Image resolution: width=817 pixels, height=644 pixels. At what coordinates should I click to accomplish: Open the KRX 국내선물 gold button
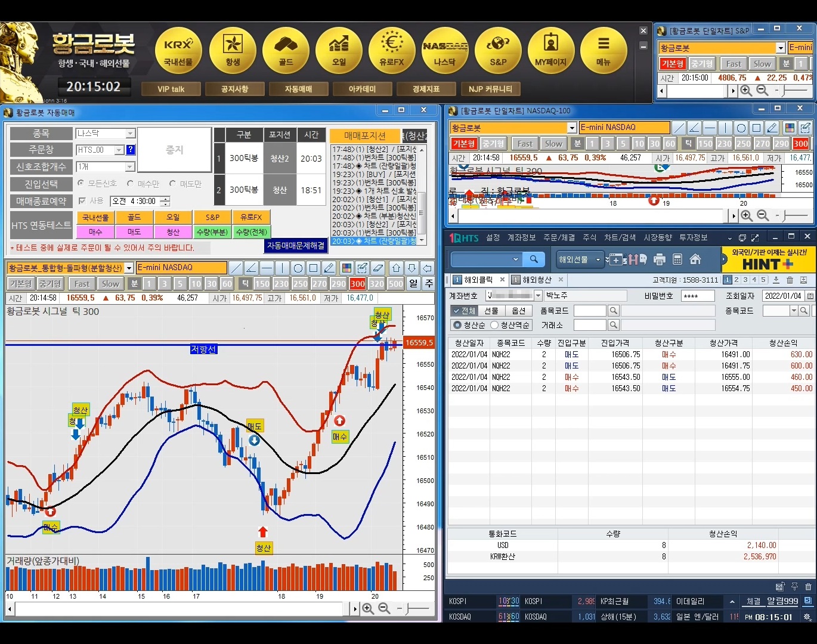tap(178, 51)
